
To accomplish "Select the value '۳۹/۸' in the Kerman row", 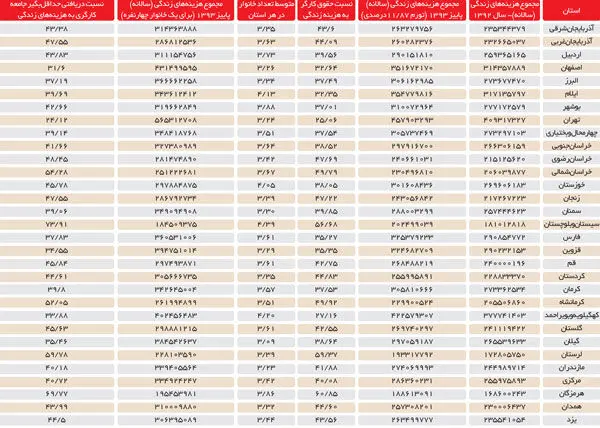I will coord(57,289).
